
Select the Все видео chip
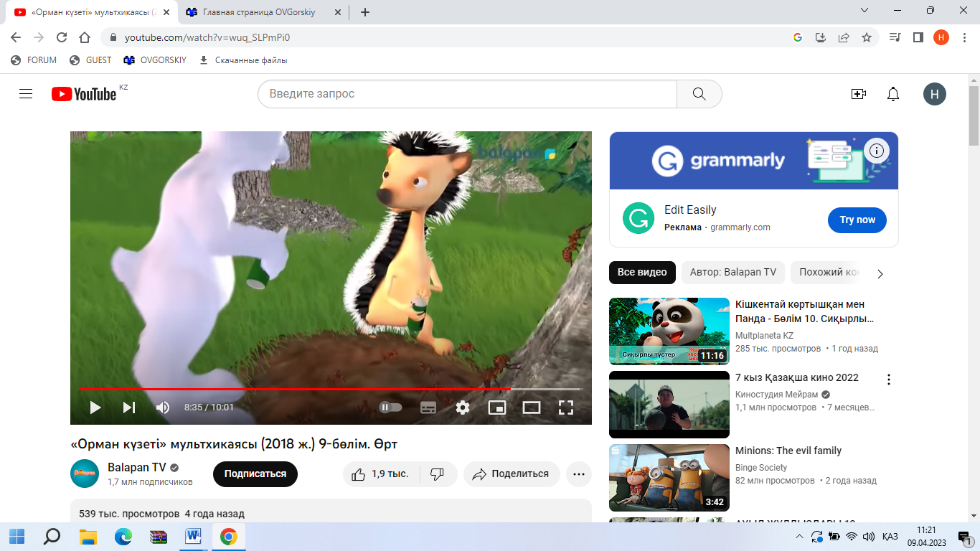[x=642, y=273]
